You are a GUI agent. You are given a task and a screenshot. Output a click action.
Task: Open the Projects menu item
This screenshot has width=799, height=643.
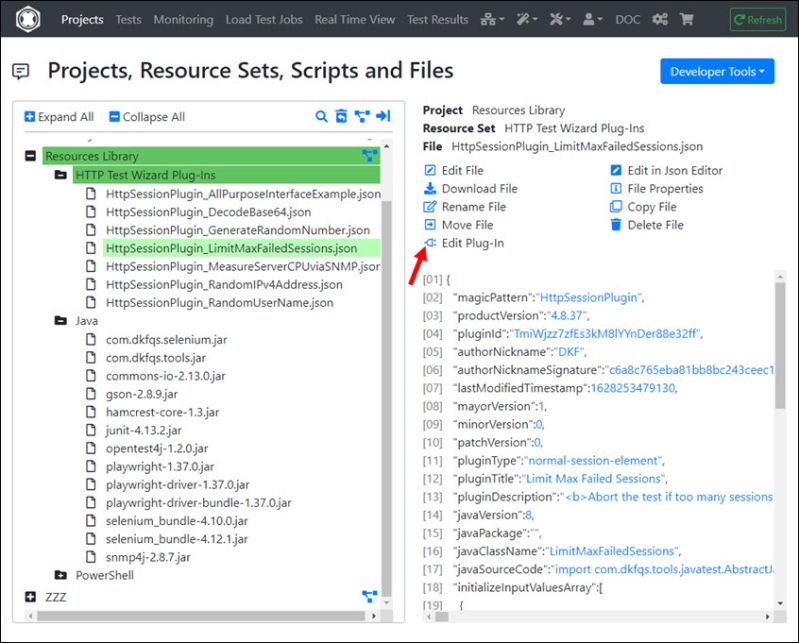pyautogui.click(x=82, y=19)
